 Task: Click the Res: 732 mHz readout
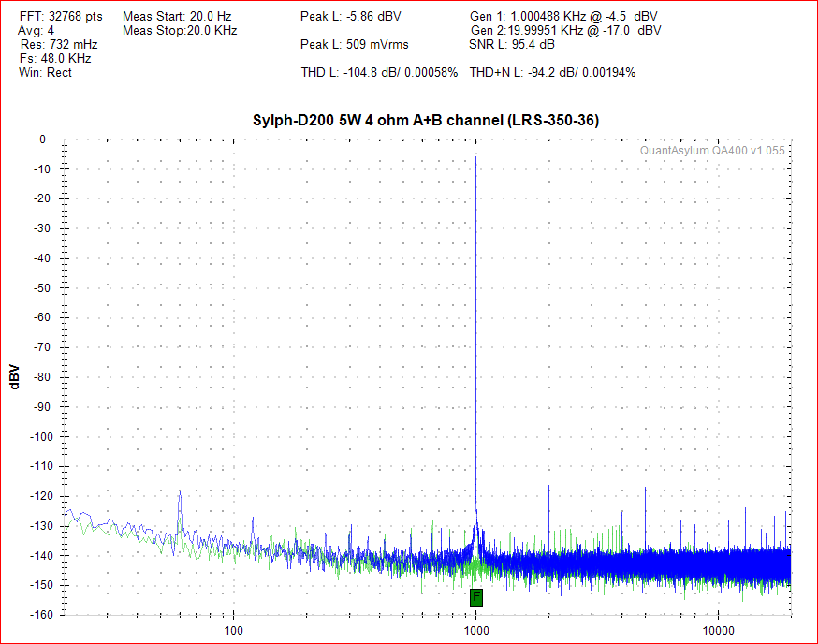click(x=59, y=44)
